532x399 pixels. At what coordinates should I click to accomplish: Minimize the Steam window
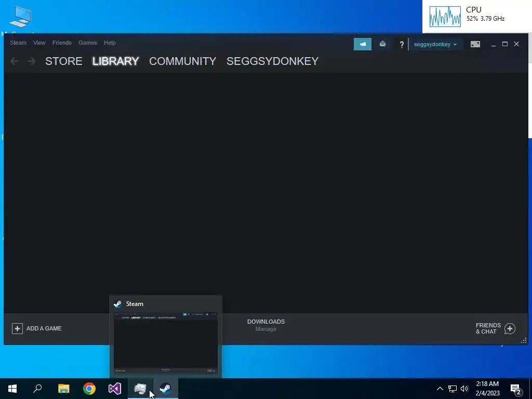[494, 44]
